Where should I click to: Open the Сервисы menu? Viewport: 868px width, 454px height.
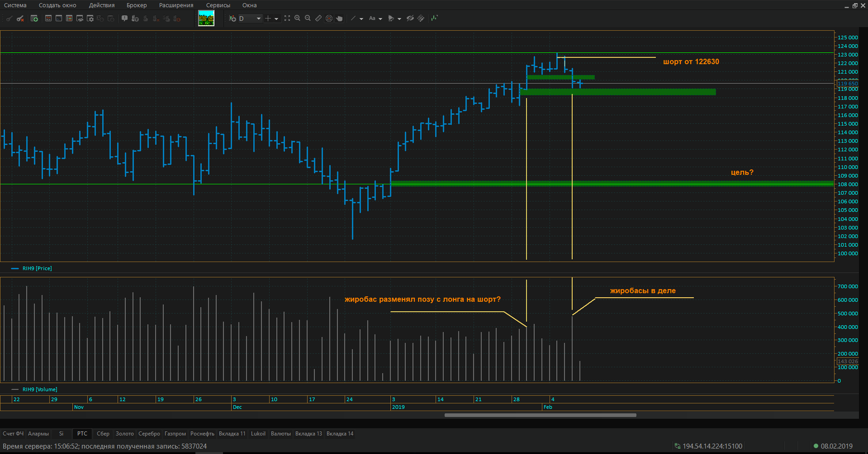(218, 5)
